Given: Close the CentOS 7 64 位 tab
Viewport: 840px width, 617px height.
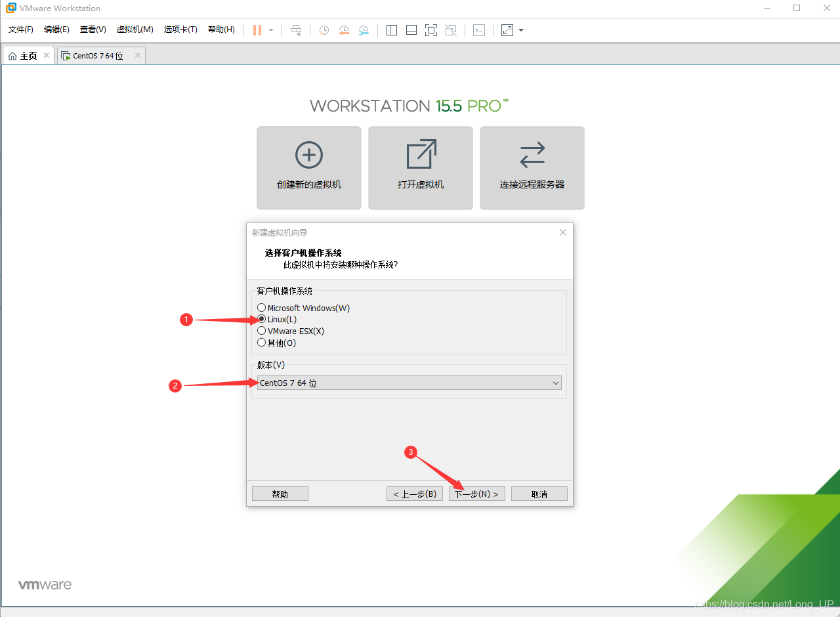Looking at the screenshot, I should point(138,55).
